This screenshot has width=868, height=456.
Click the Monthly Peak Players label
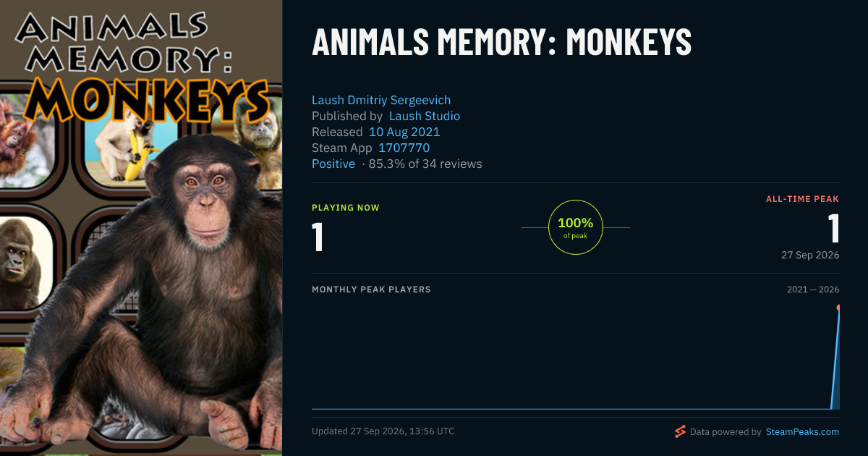click(x=371, y=290)
